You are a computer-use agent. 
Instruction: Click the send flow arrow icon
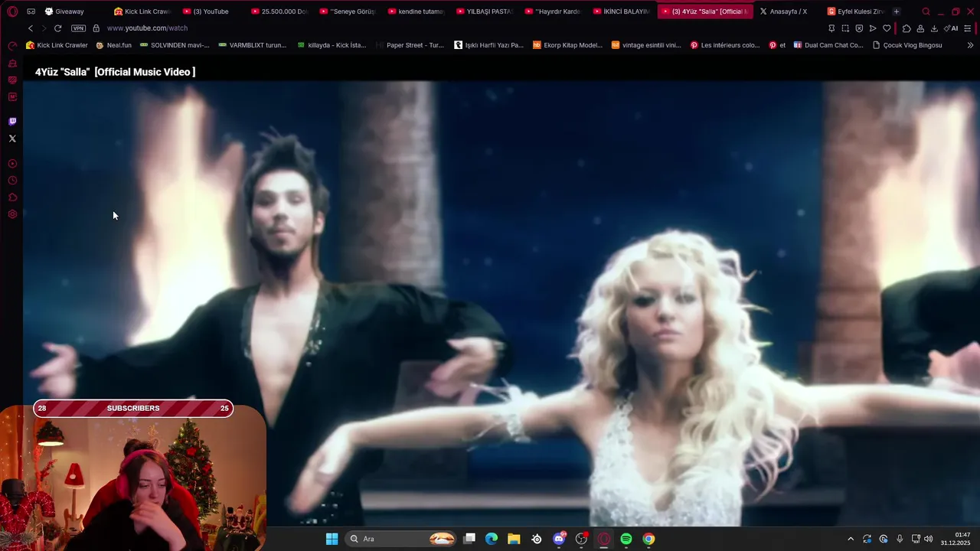coord(873,28)
